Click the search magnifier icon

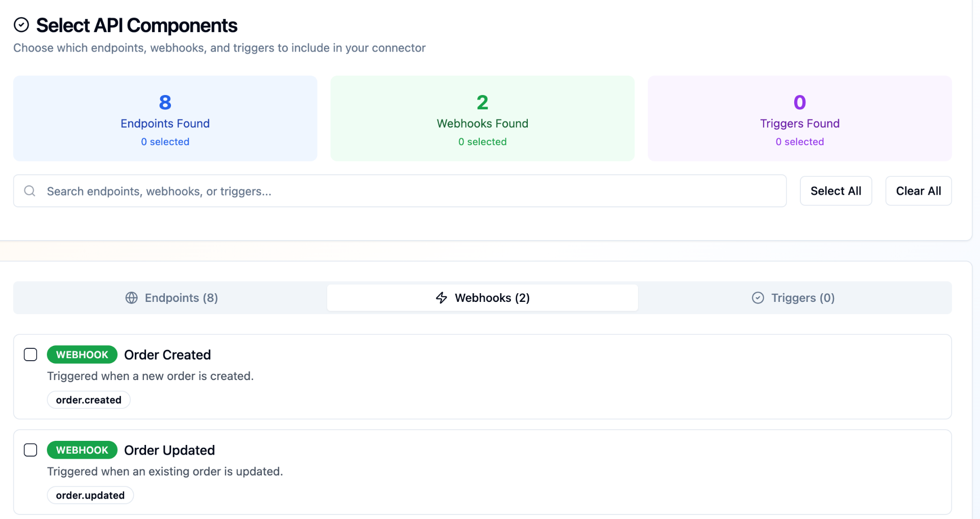[x=29, y=191]
